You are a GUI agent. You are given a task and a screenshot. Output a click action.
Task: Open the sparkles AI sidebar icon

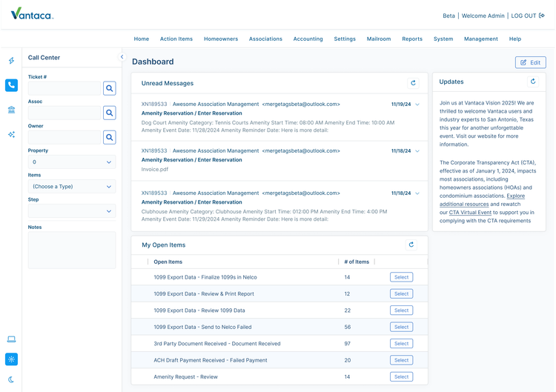11,134
